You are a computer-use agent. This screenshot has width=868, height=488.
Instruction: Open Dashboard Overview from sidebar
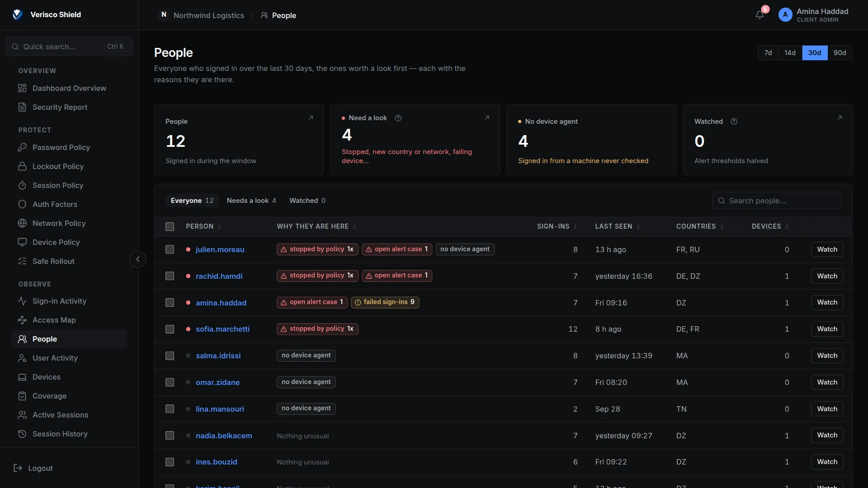click(69, 88)
